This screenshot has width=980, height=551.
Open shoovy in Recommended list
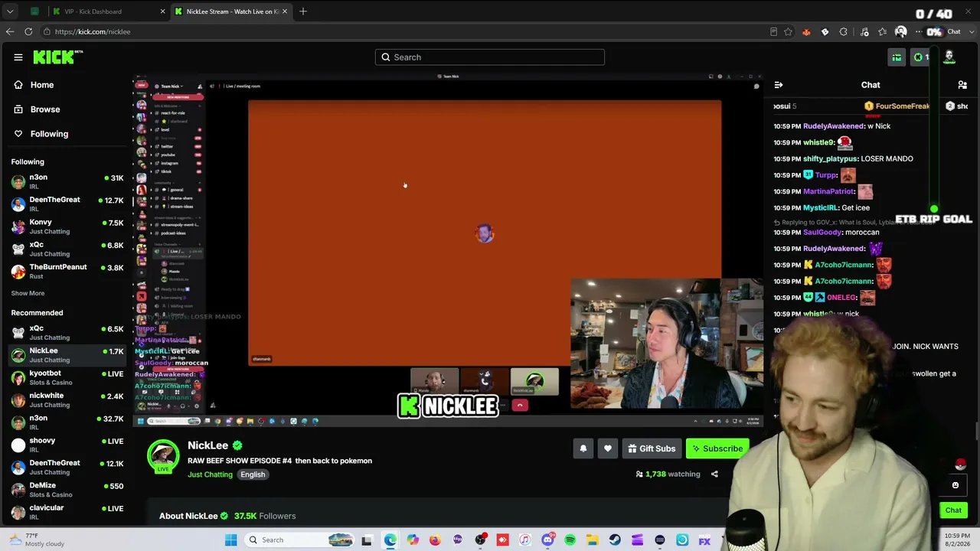(x=67, y=445)
